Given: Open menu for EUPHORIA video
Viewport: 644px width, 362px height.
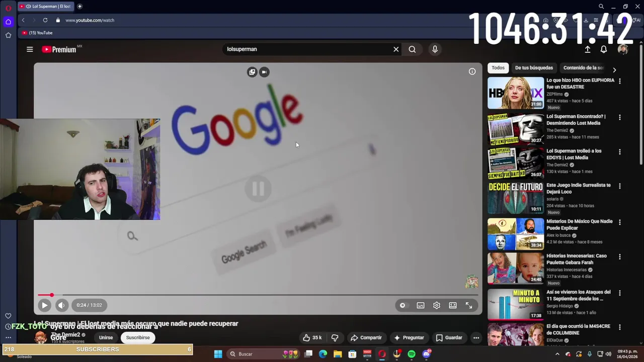Looking at the screenshot, I should click(x=620, y=81).
